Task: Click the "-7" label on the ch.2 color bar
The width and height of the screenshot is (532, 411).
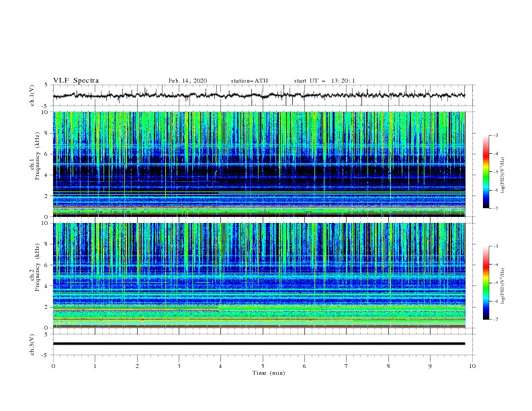Action: click(x=495, y=320)
